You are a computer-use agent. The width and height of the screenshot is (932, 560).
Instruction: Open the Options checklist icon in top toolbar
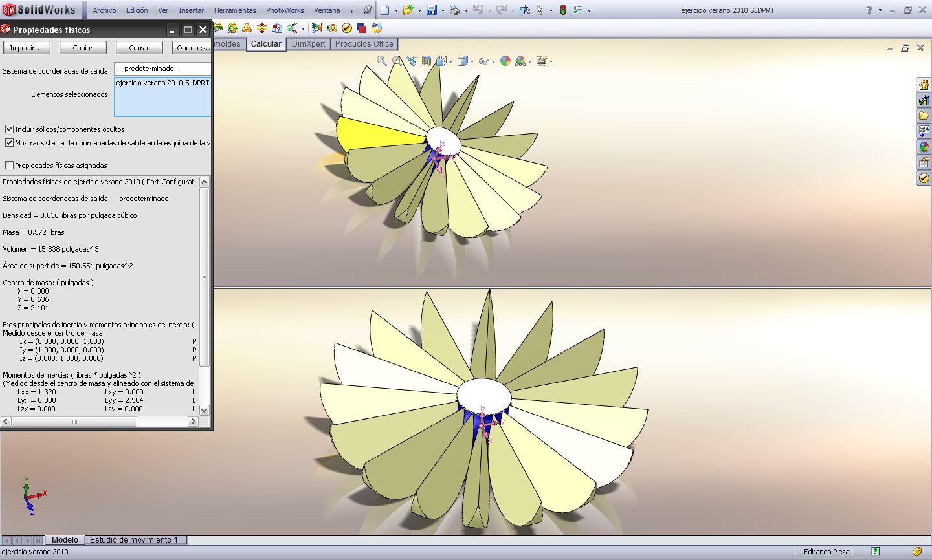coord(578,10)
